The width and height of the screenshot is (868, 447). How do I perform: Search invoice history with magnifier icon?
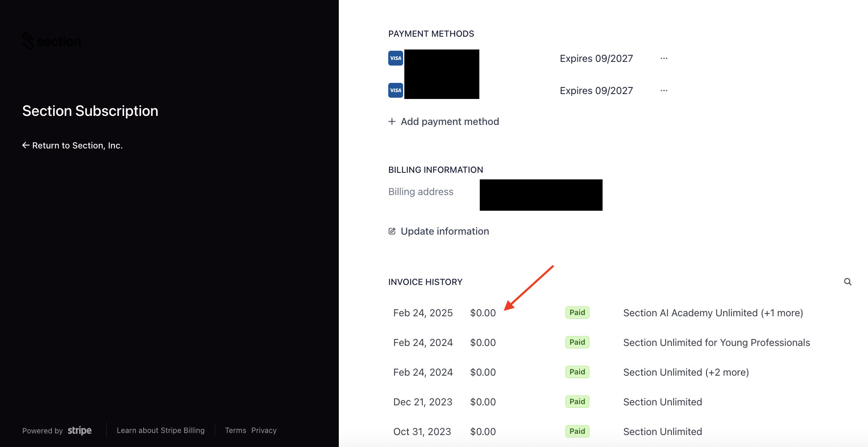point(847,282)
